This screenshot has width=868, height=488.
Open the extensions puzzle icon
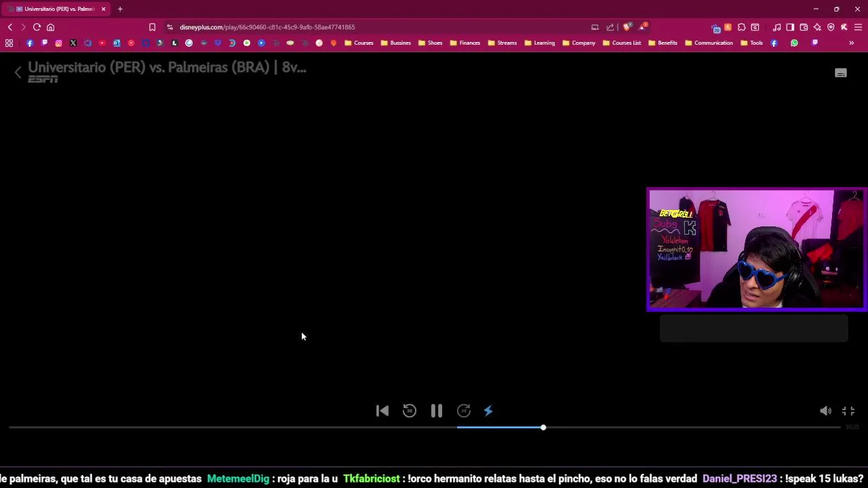[741, 27]
